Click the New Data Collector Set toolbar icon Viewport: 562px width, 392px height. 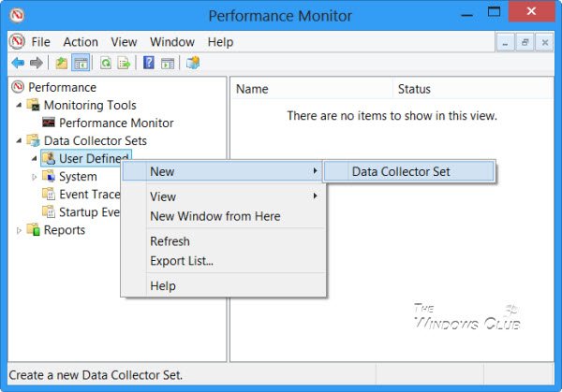pyautogui.click(x=193, y=63)
